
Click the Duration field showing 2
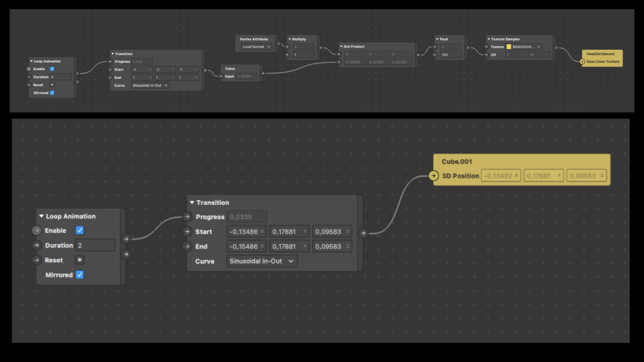click(x=95, y=245)
